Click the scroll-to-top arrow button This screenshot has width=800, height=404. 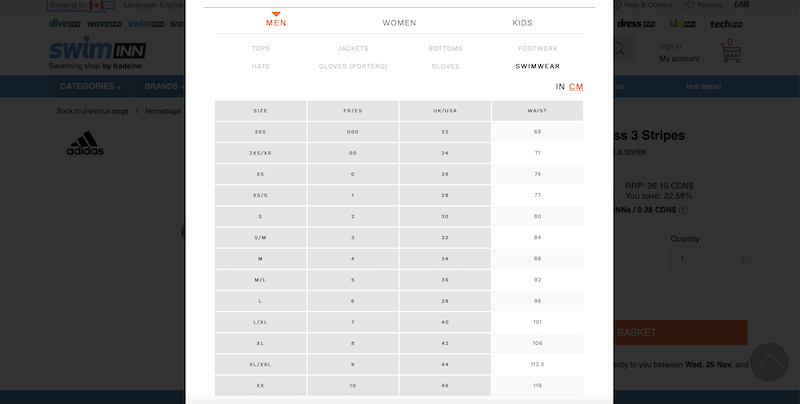(768, 362)
